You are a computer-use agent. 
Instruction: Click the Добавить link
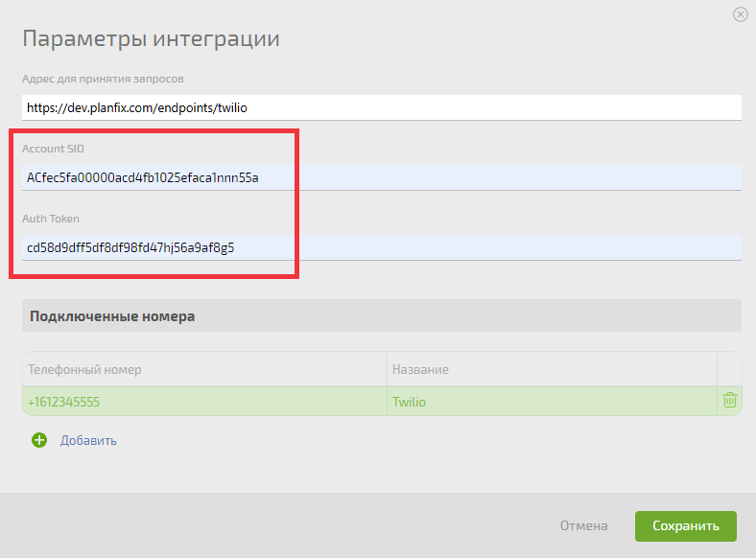[x=88, y=440]
